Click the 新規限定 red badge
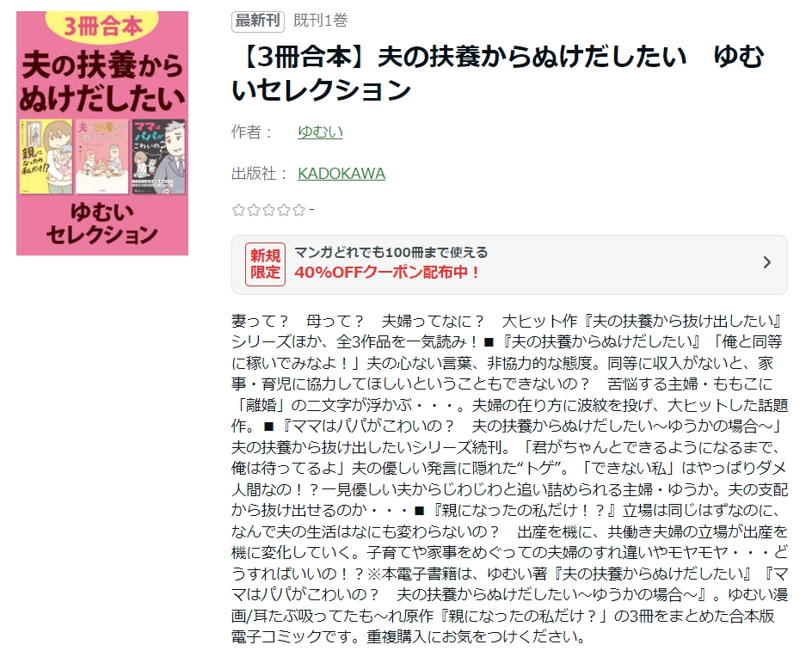This screenshot has height=657, width=812. point(265,264)
